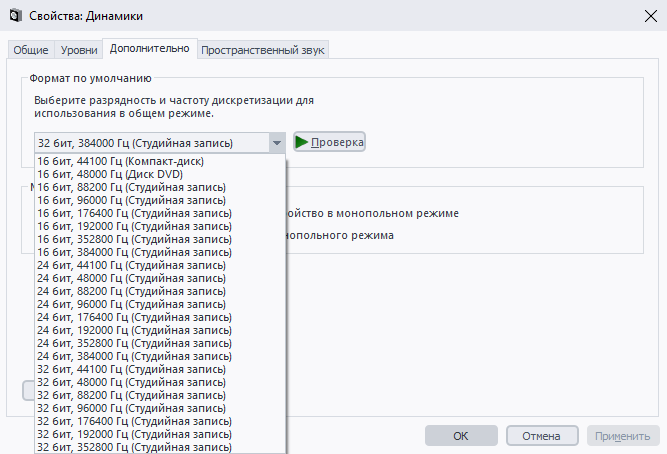Choose 16 бит, 352800 Гц entry

160,239
